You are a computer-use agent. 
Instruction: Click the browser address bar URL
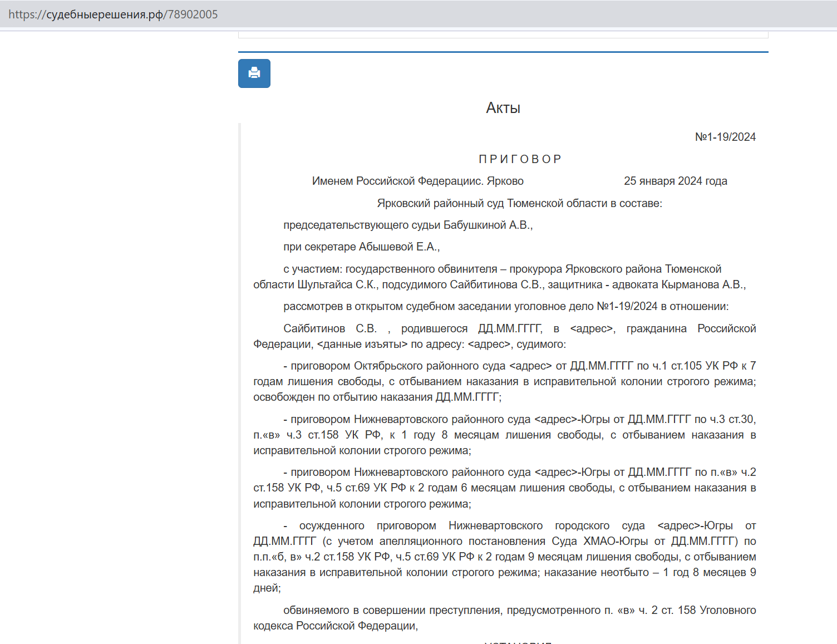click(113, 14)
